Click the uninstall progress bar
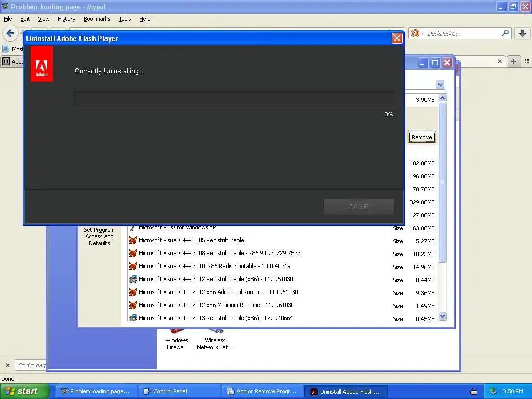The image size is (532, 399). (234, 99)
